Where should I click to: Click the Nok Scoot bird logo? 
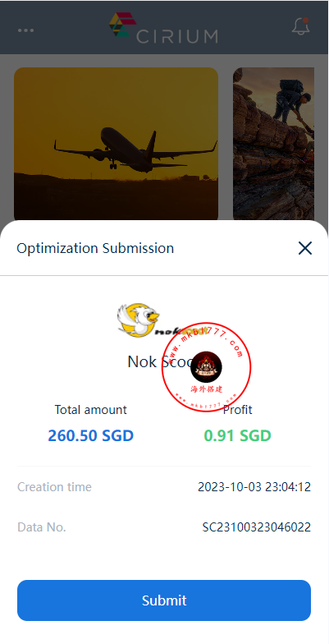(x=139, y=320)
